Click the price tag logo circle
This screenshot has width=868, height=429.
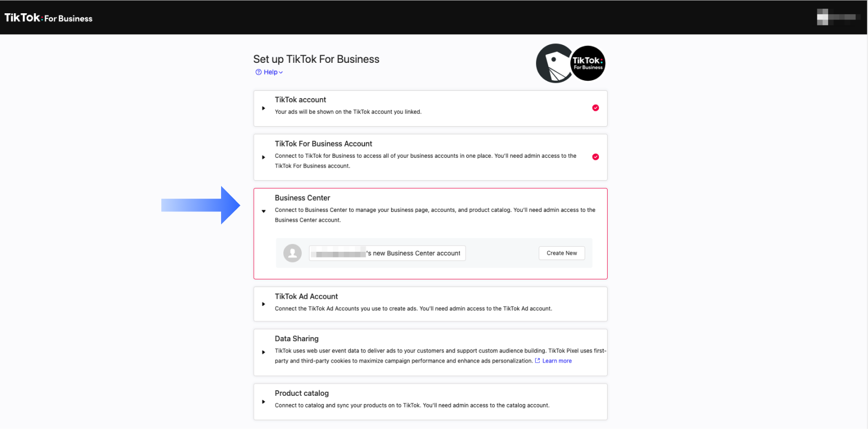pos(554,63)
